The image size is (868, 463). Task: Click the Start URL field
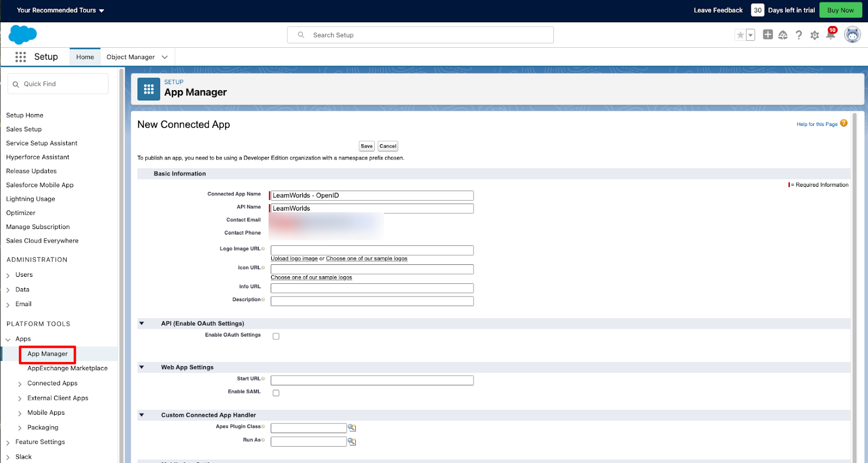[x=372, y=380]
